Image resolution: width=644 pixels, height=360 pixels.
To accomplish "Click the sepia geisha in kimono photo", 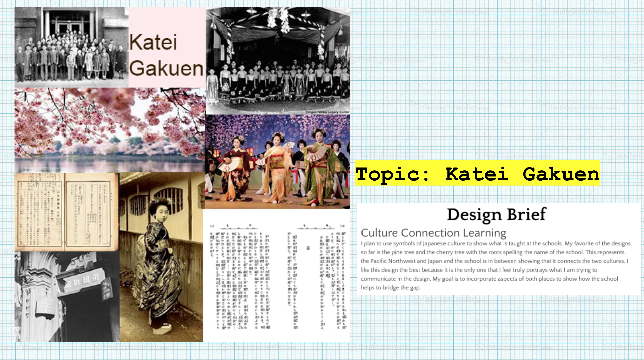I will (x=161, y=257).
